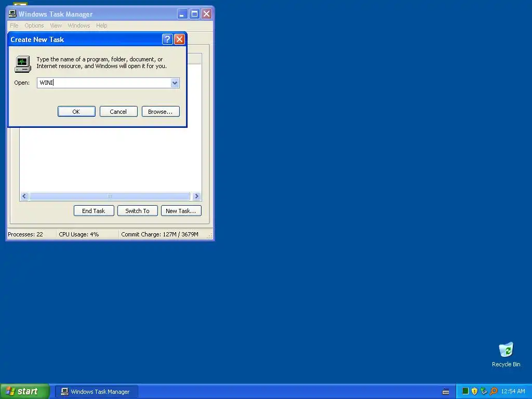The width and height of the screenshot is (532, 399).
Task: Open the Help menu
Action: click(x=101, y=25)
